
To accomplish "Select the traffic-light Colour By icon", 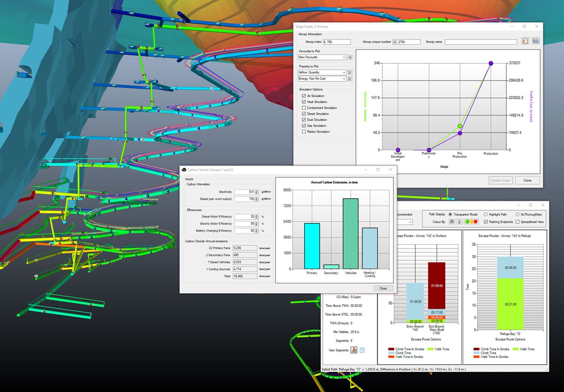I will click(471, 222).
